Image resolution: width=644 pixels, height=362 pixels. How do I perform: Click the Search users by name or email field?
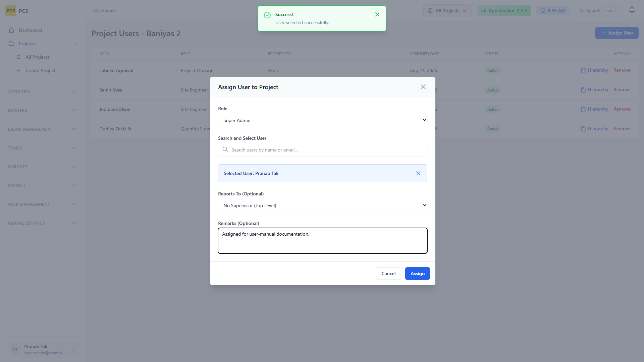tap(323, 150)
